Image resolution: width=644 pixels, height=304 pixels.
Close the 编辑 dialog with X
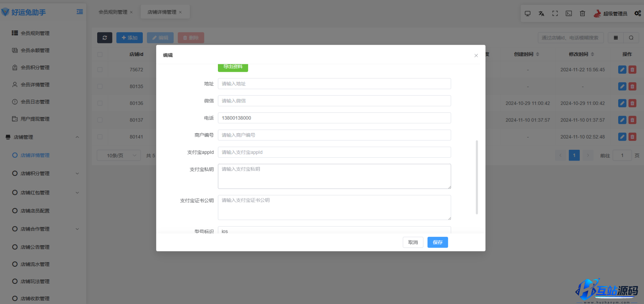point(476,56)
